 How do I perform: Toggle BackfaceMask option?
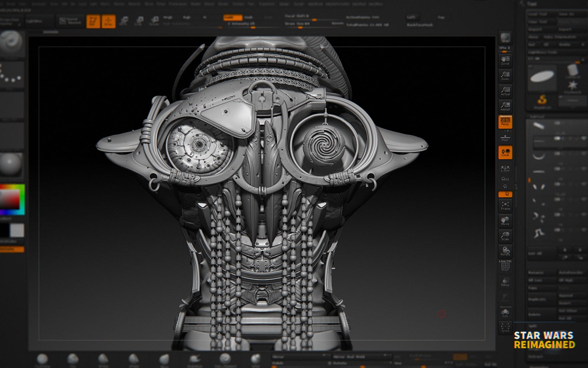(420, 25)
